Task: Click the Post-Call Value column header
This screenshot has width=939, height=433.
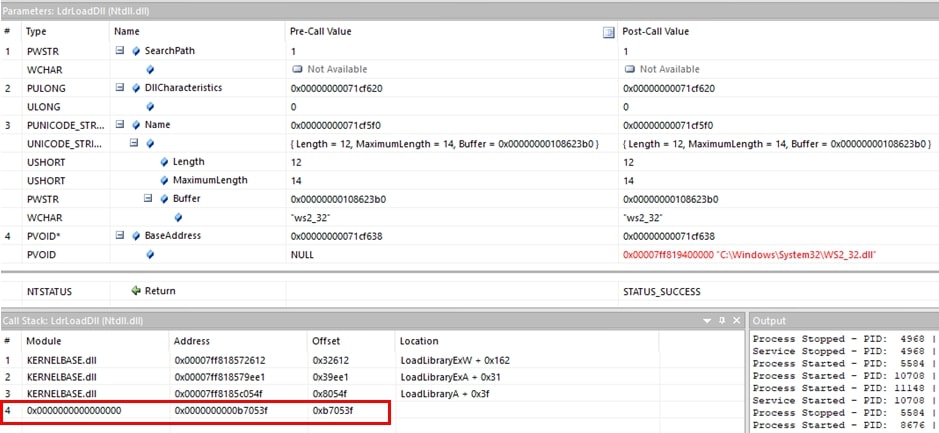Action: [656, 32]
